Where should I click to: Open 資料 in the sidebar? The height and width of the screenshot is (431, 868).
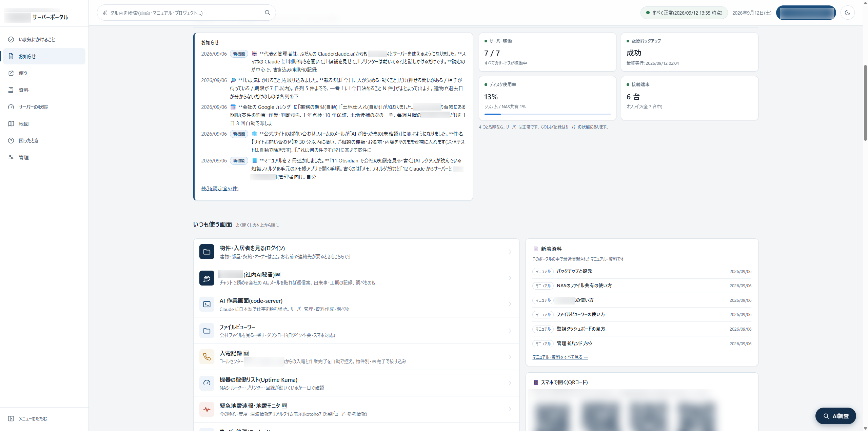44,90
